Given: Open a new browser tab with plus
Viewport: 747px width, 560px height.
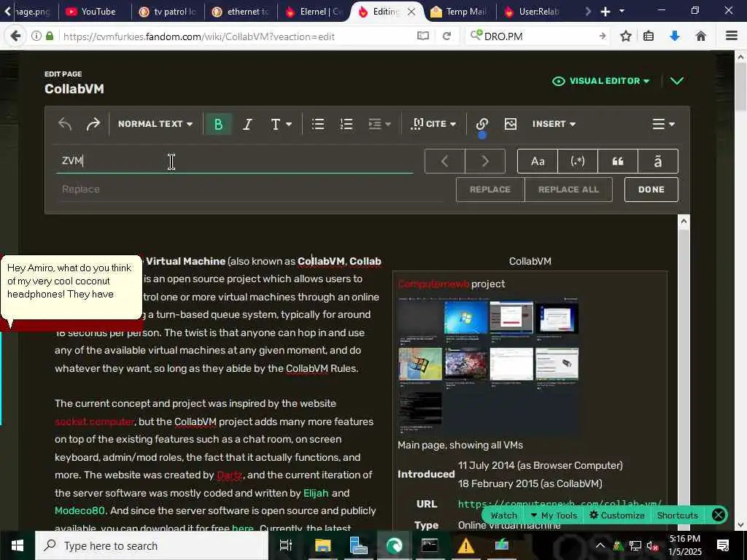Looking at the screenshot, I should [x=605, y=12].
